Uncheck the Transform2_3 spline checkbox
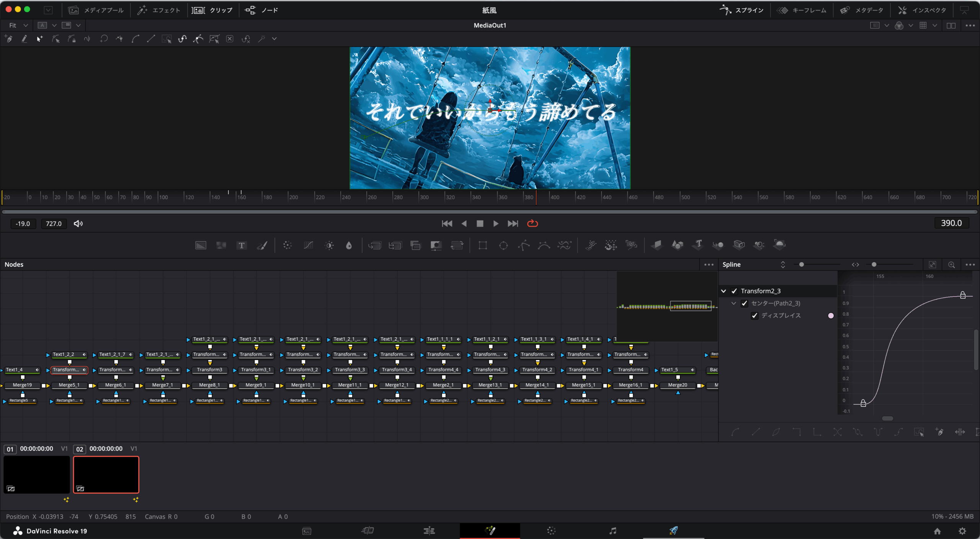This screenshot has width=980, height=539. coord(734,291)
